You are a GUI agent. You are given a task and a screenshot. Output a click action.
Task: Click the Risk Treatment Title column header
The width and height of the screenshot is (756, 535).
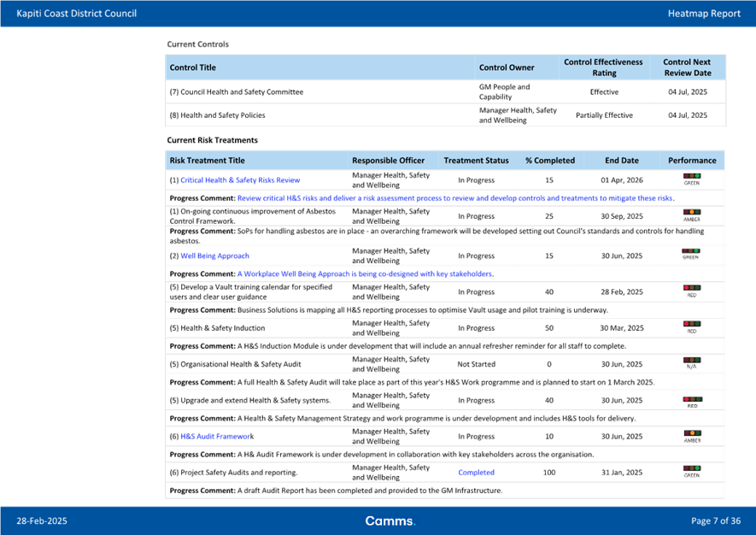(208, 161)
